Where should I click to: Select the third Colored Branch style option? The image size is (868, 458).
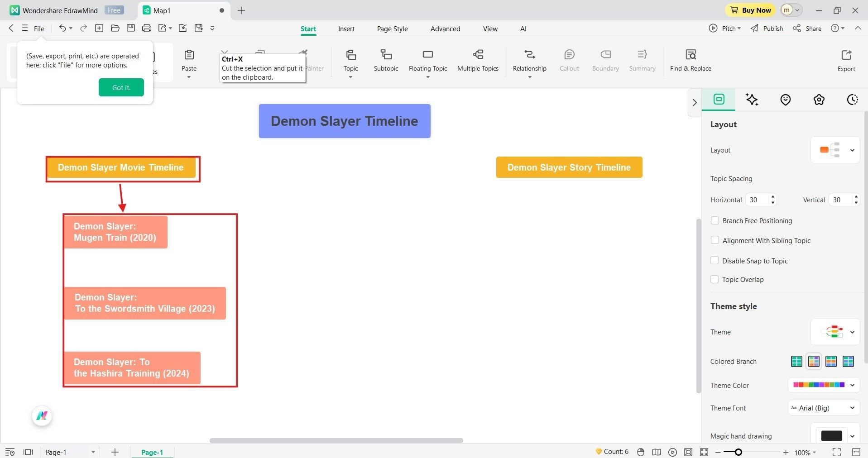[x=831, y=361]
